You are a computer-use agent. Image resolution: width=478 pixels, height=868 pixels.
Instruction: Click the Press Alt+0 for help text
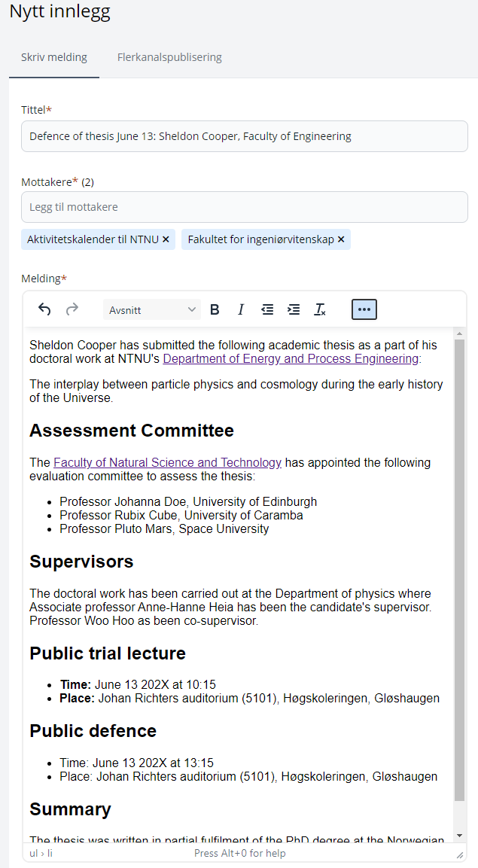tap(239, 853)
